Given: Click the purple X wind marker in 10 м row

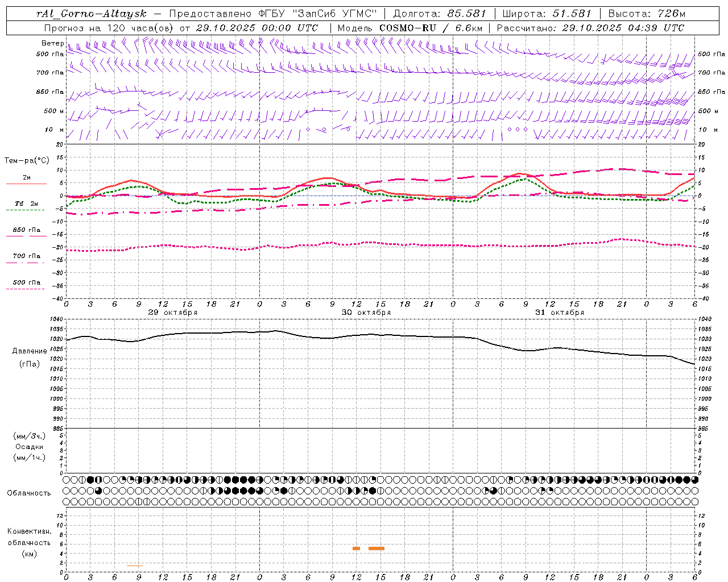Looking at the screenshot, I should pyautogui.click(x=160, y=134).
